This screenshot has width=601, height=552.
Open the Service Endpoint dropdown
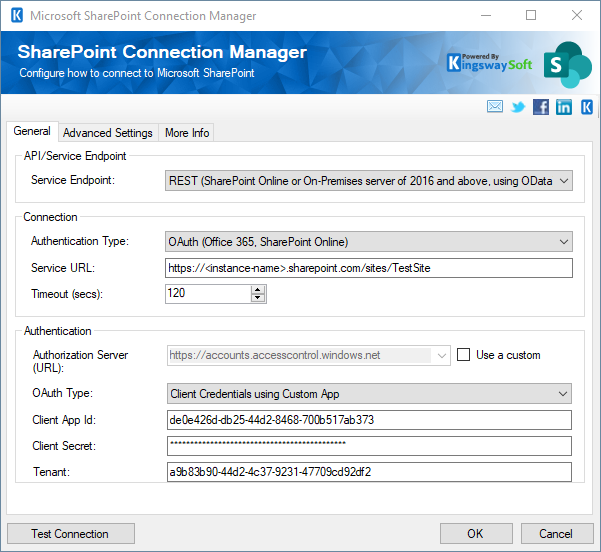coord(369,181)
